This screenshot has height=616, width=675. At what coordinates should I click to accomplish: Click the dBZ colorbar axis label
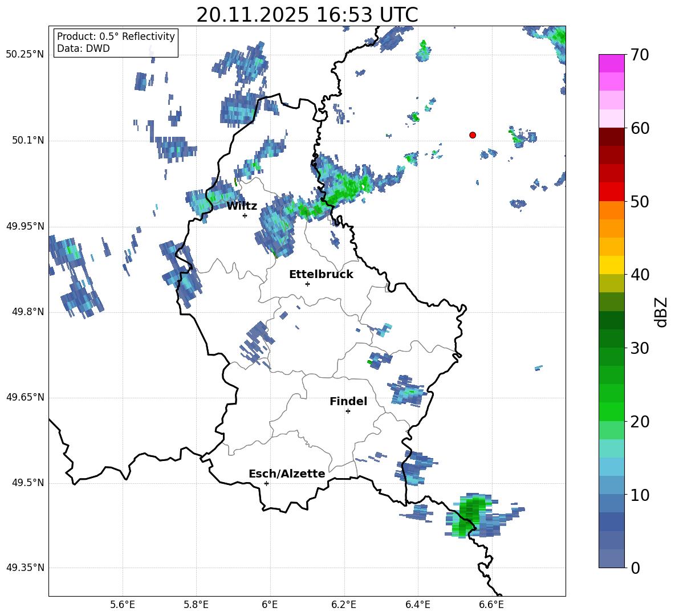(x=661, y=312)
